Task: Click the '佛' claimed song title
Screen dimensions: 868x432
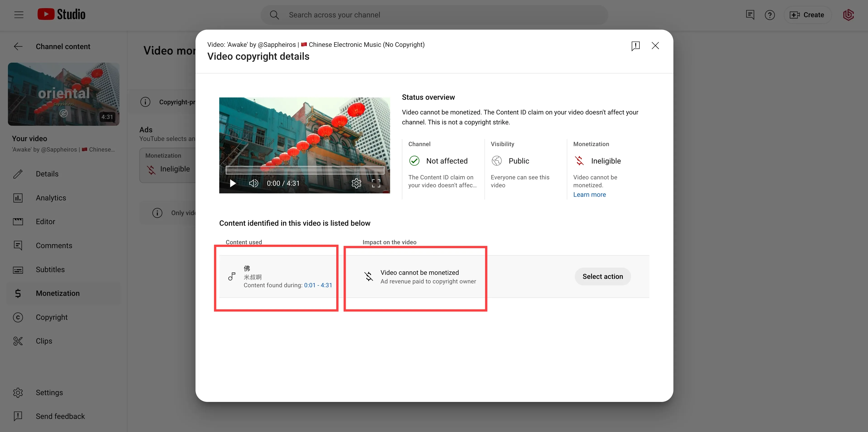Action: [x=247, y=268]
